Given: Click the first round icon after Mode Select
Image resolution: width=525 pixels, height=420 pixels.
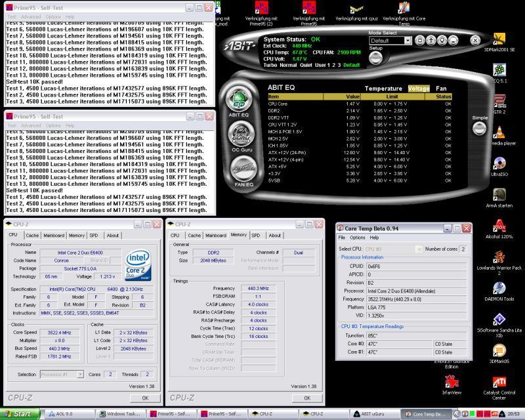Looking at the screenshot, I should coord(420,41).
